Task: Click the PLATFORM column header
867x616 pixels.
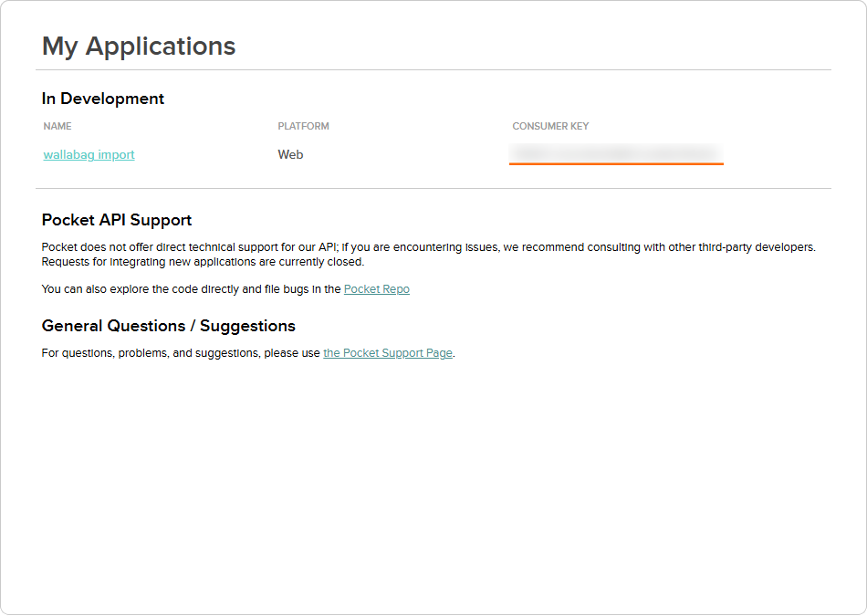Action: (x=303, y=126)
